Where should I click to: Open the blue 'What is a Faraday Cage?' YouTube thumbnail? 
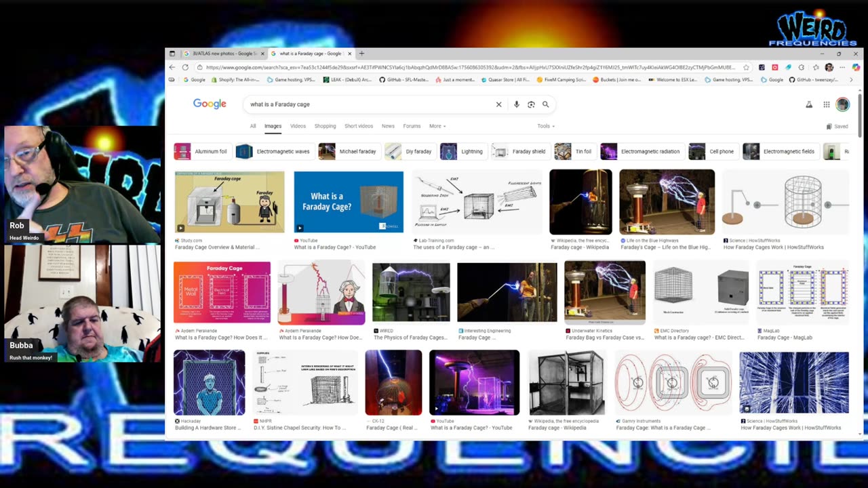(x=349, y=202)
